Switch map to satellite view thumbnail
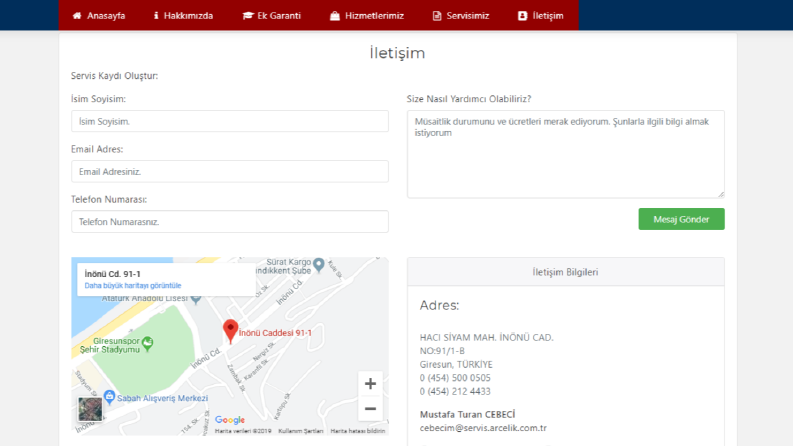This screenshot has width=793, height=446. tap(90, 409)
